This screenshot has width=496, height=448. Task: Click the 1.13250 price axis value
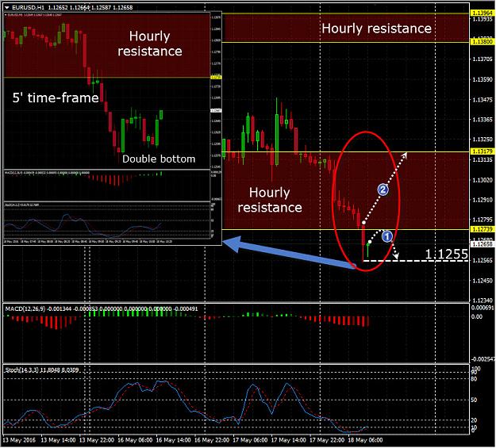pyautogui.click(x=483, y=139)
